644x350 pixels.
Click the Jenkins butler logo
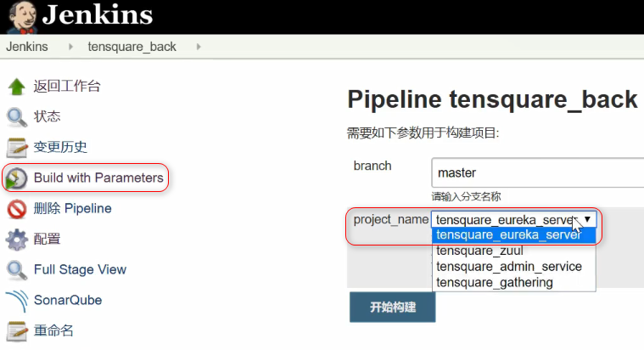coord(23,17)
